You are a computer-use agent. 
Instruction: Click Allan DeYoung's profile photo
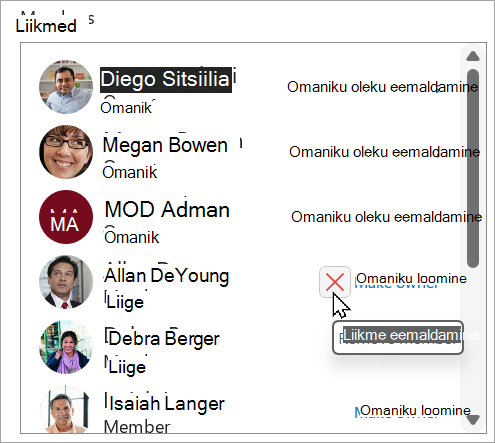click(66, 282)
